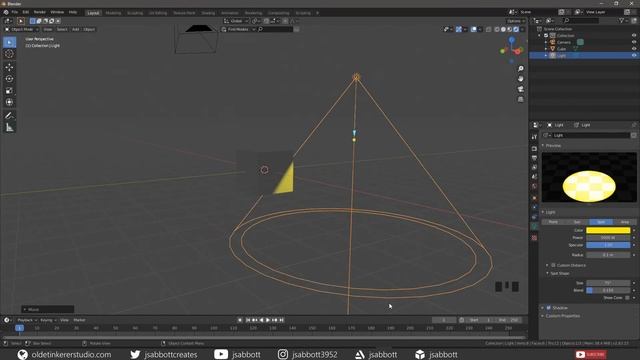Select the Rotate tool
This screenshot has height=360, width=640.
pyautogui.click(x=9, y=79)
